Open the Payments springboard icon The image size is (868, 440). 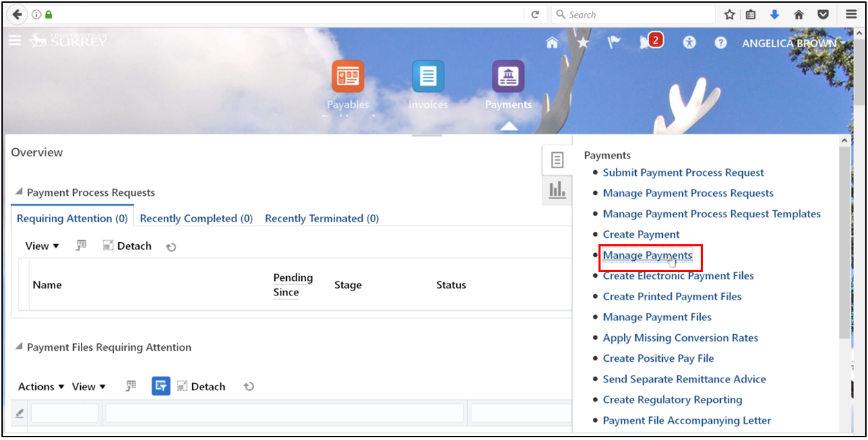click(x=508, y=76)
